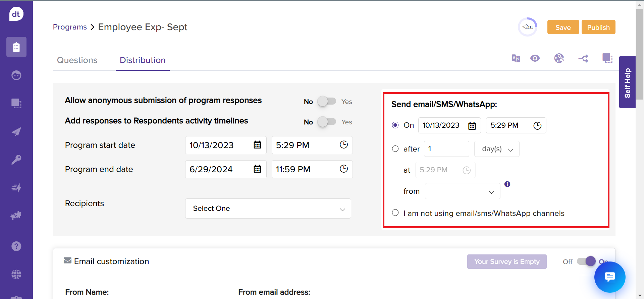Click the Programs breadcrumb link
Viewport: 644px width, 299px height.
pyautogui.click(x=70, y=27)
